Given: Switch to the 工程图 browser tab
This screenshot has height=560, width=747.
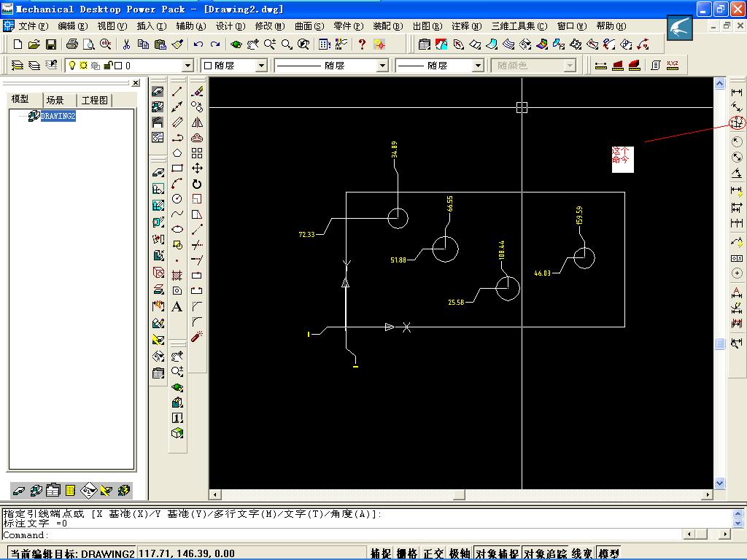Looking at the screenshot, I should point(94,100).
